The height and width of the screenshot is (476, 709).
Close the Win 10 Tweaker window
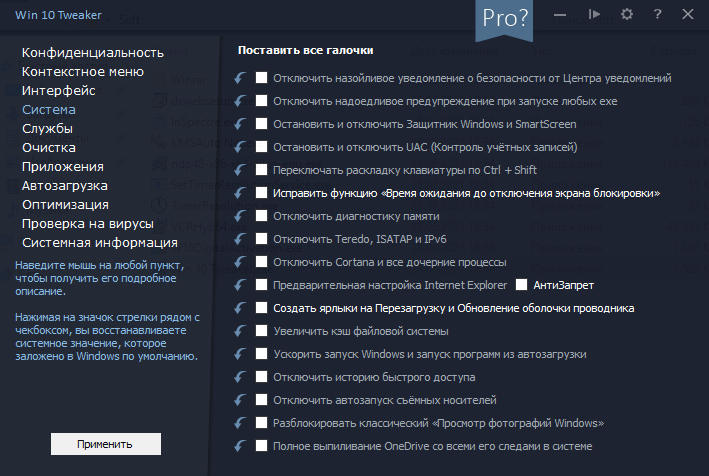pos(688,14)
